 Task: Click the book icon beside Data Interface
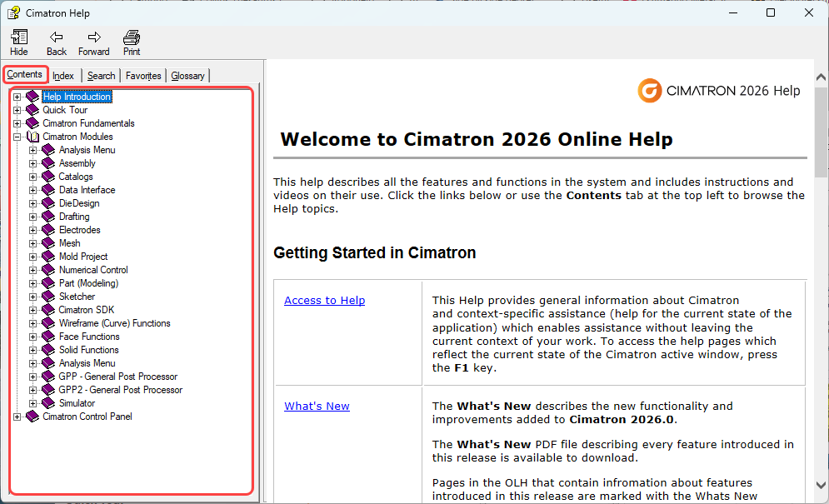pyautogui.click(x=48, y=189)
